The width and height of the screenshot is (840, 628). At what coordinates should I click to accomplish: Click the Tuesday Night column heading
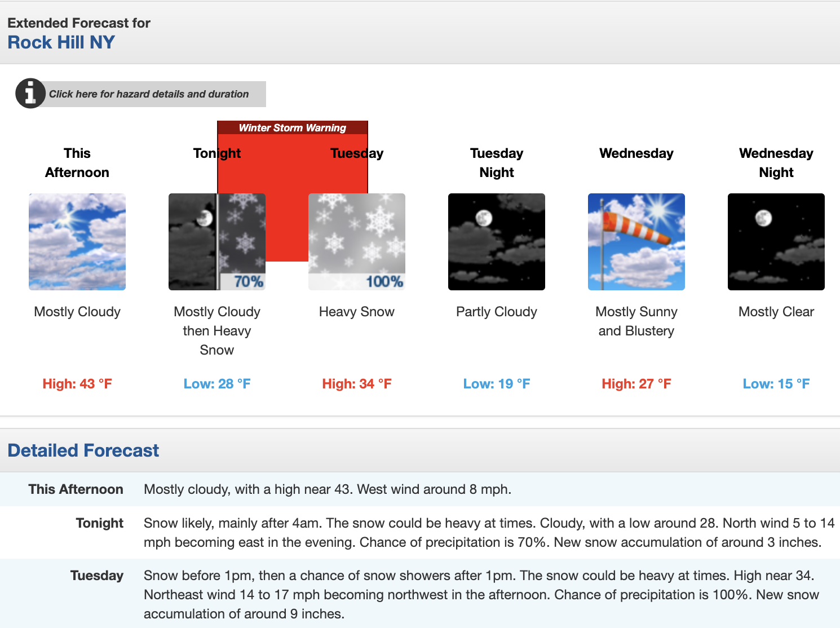(x=496, y=162)
